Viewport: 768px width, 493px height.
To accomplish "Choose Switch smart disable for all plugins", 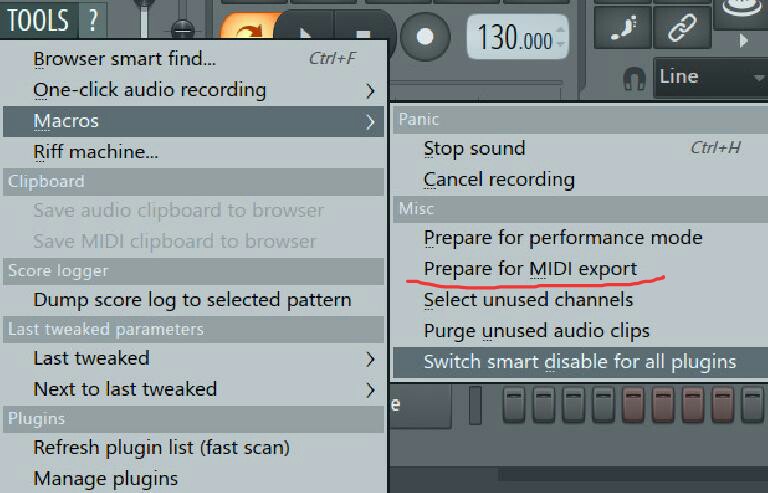I will coord(580,362).
